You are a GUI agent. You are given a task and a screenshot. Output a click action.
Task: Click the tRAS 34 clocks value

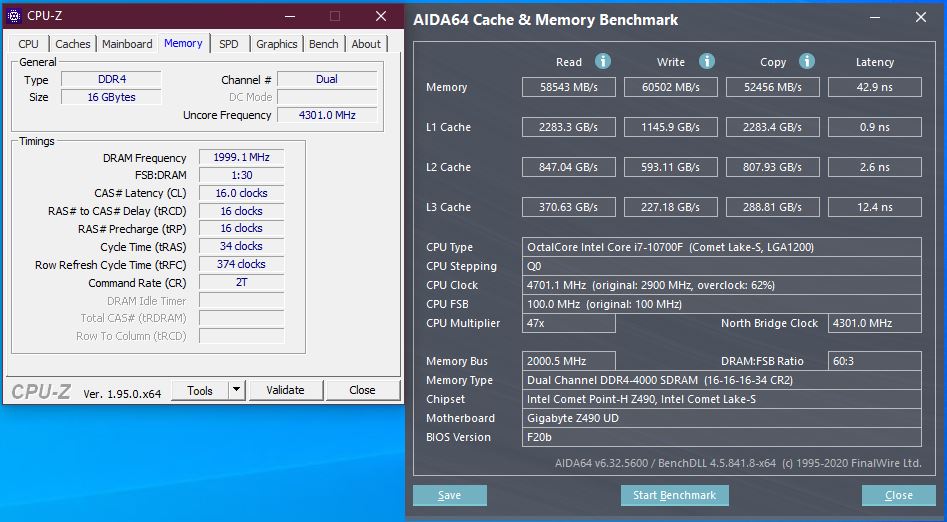(242, 246)
